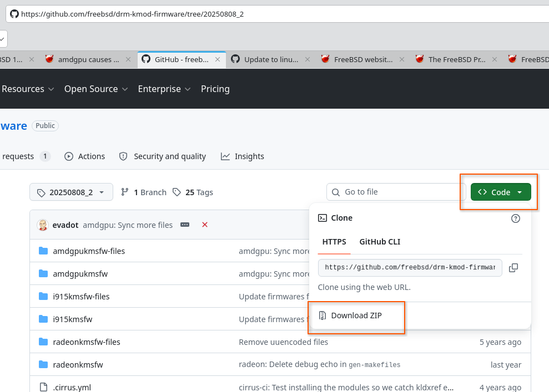Click the failed status red X icon

pyautogui.click(x=205, y=225)
